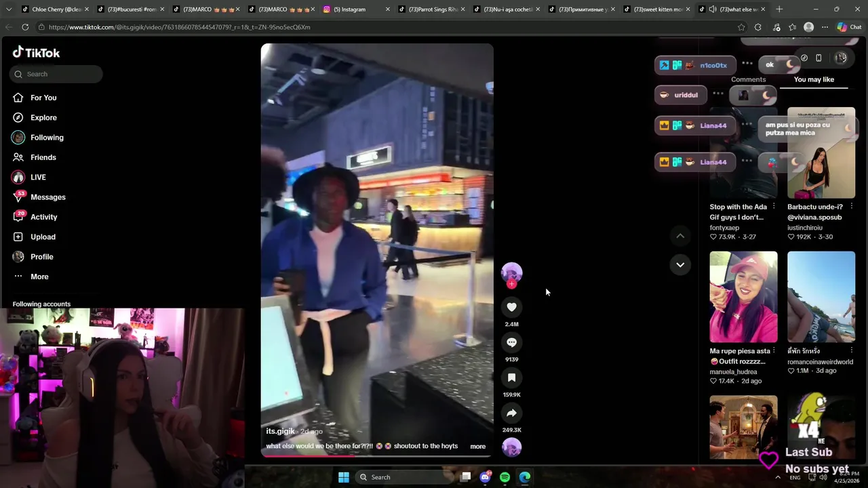Open browser Settings and more menu
Viewport: 868px width, 488px height.
(x=825, y=27)
